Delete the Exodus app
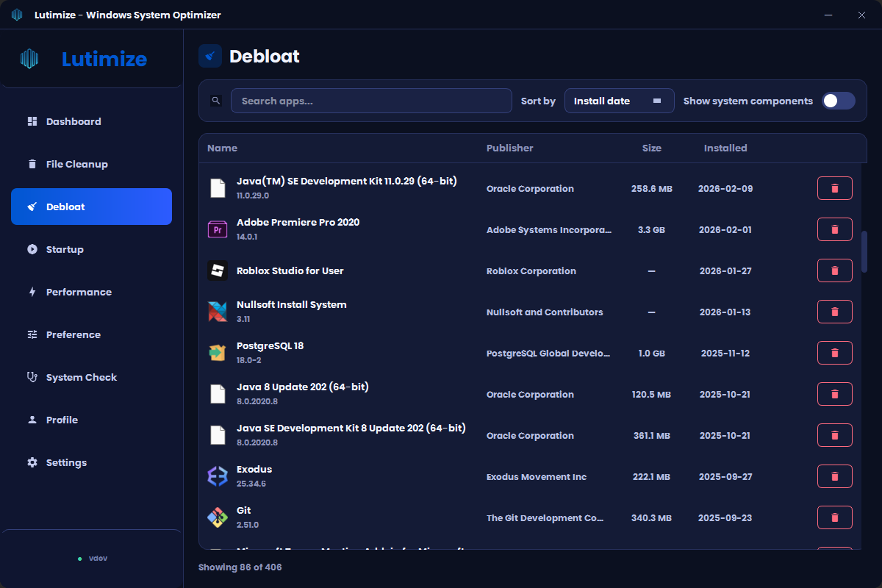 [834, 476]
